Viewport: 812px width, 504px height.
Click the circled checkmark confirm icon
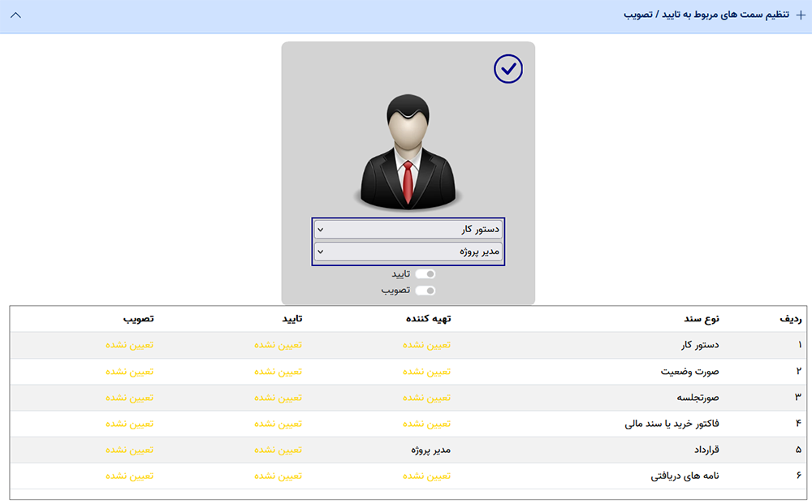508,70
